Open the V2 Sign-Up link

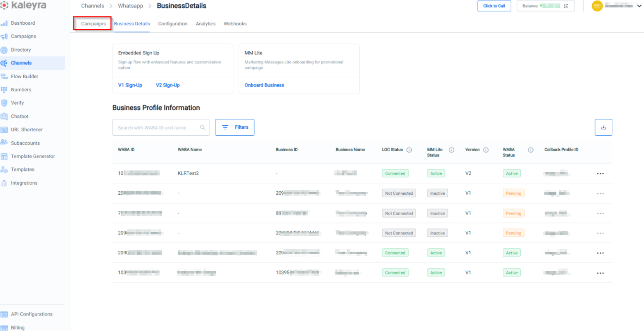click(x=168, y=85)
